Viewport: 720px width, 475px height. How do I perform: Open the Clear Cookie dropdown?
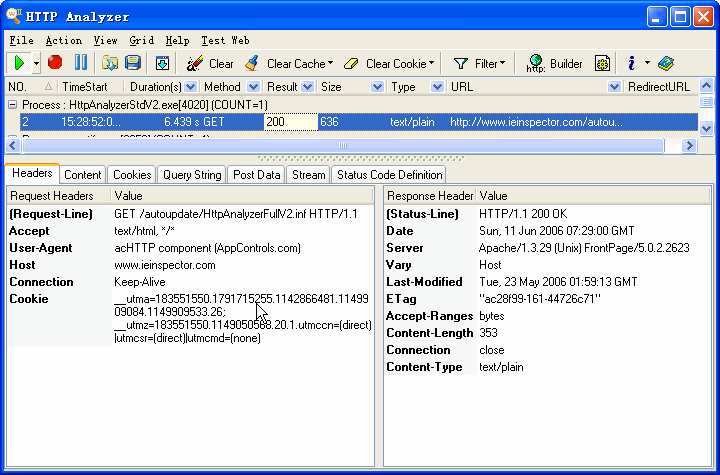(x=390, y=63)
